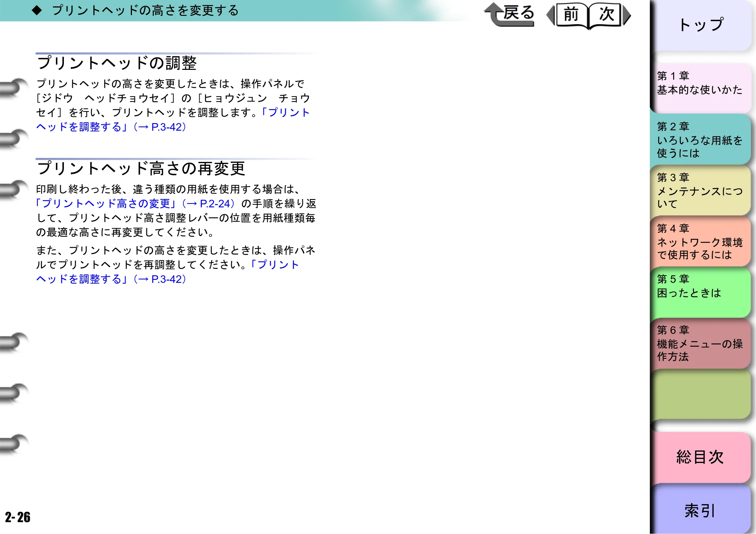The height and width of the screenshot is (534, 756).
Task: Click the page header プリントヘッドの高さを変更する
Action: coord(145,10)
